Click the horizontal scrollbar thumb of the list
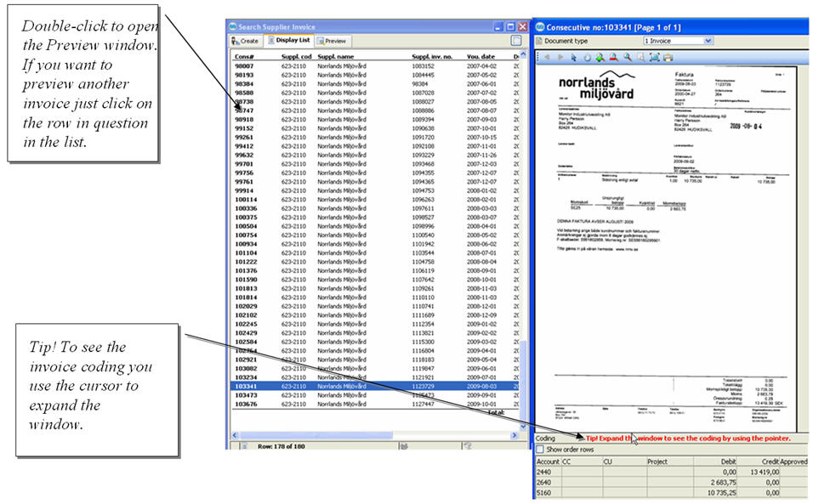Screen dimensions: 813x504 click(x=316, y=435)
